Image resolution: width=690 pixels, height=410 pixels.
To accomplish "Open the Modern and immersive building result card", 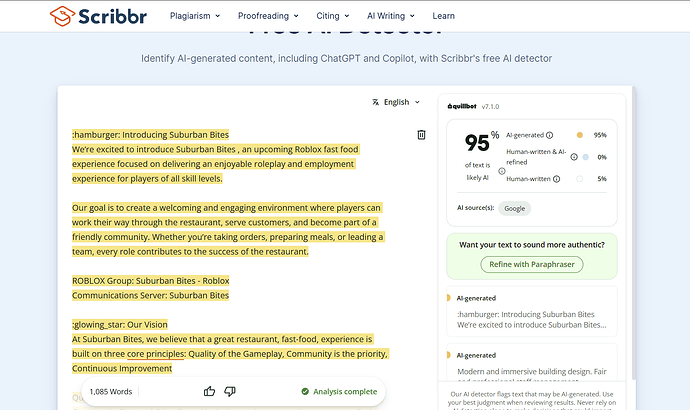I will [x=532, y=363].
